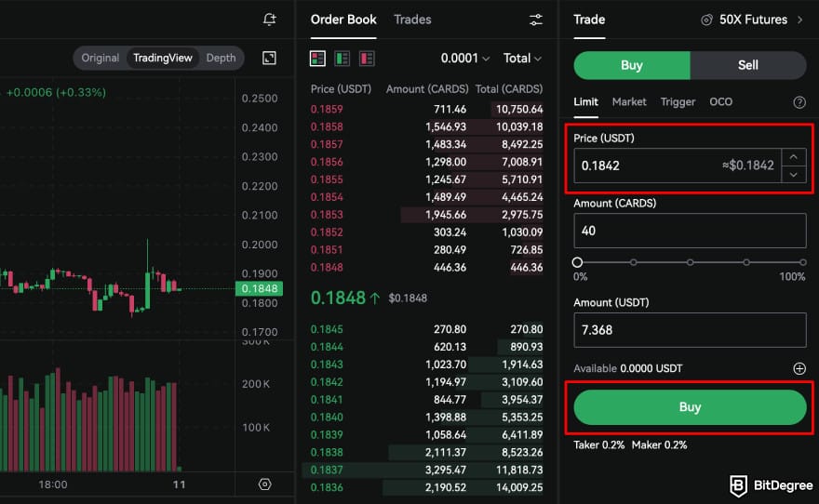This screenshot has height=504, width=819.
Task: Select the Sell side toggle
Action: [748, 65]
